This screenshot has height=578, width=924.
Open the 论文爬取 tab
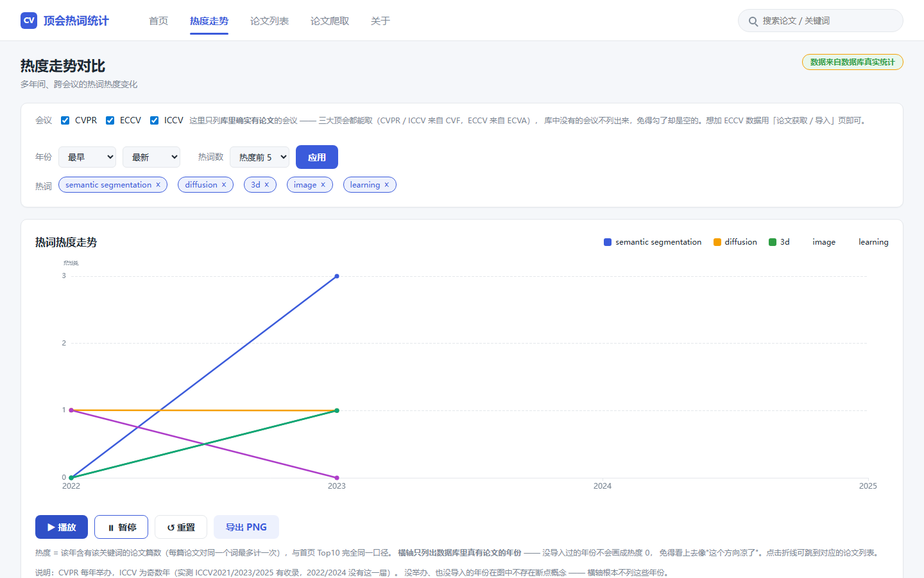(330, 21)
